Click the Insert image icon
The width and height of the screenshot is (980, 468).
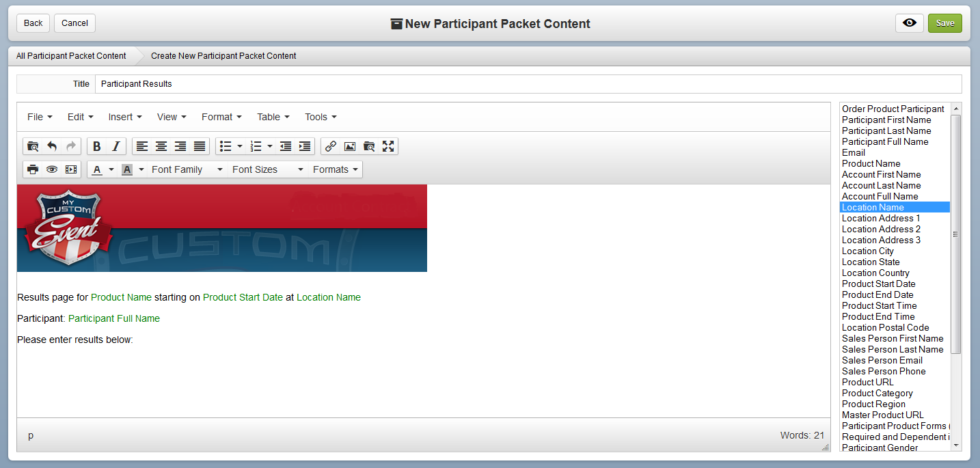(x=350, y=146)
